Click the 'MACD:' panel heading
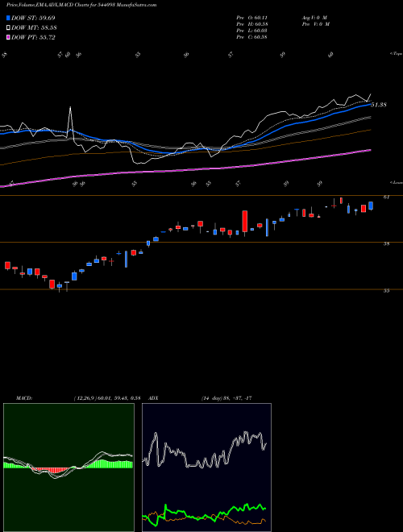The image size is (403, 532). [x=23, y=398]
